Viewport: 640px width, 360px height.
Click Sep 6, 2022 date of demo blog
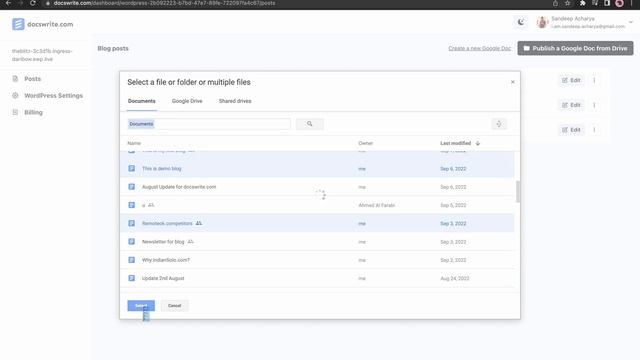click(453, 169)
